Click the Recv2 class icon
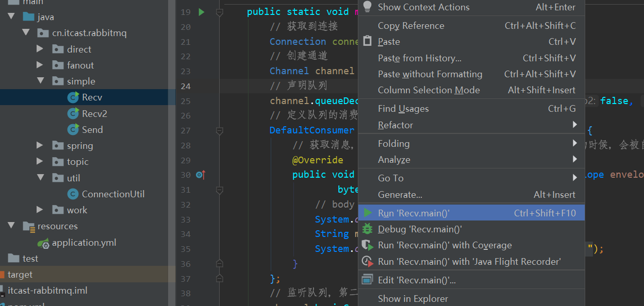The image size is (644, 306). [x=73, y=113]
